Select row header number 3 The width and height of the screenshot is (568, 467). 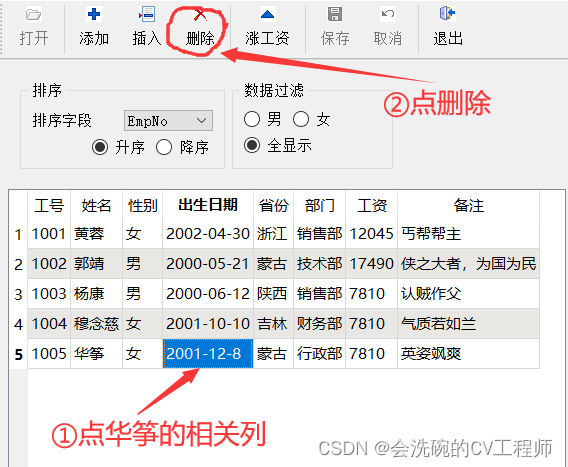pyautogui.click(x=18, y=294)
